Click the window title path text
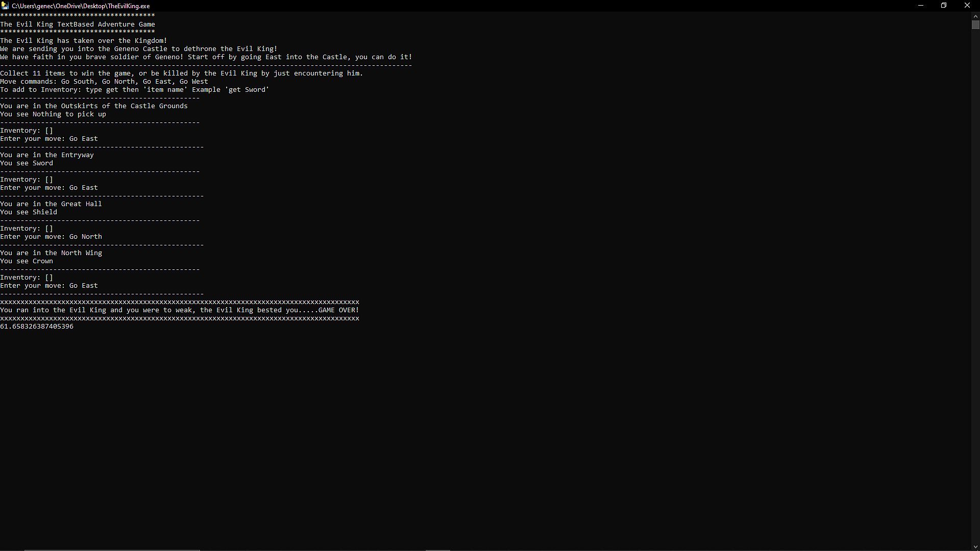Image resolution: width=980 pixels, height=551 pixels. coord(81,6)
